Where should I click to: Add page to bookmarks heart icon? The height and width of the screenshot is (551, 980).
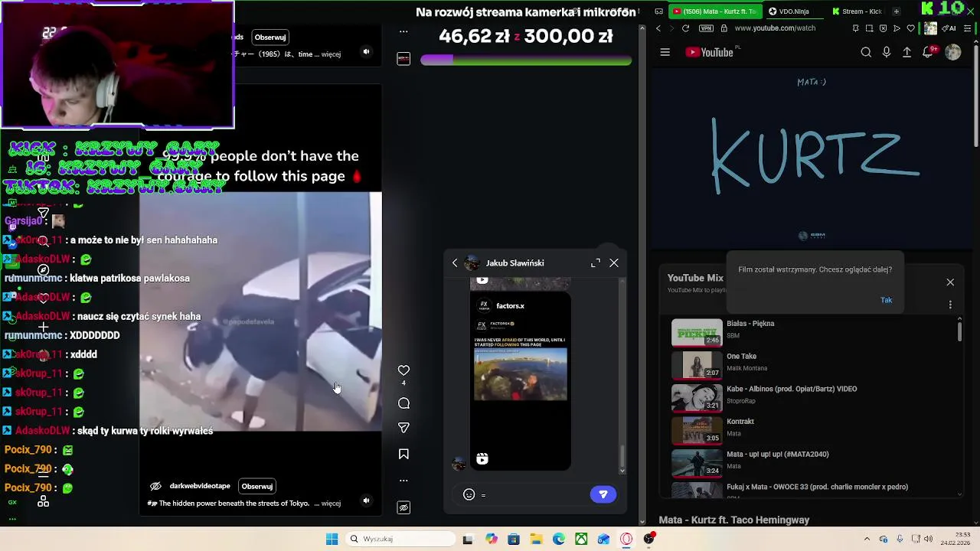pyautogui.click(x=910, y=28)
